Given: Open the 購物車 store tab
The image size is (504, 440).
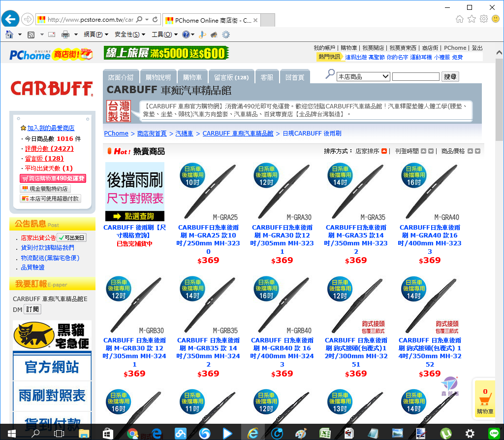Looking at the screenshot, I should (192, 77).
